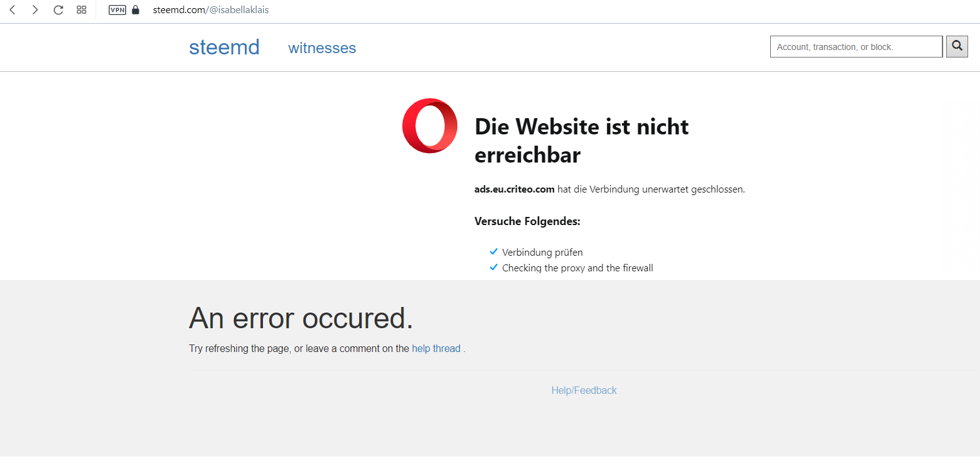The width and height of the screenshot is (980, 467).
Task: View site security lock information
Action: pyautogui.click(x=136, y=10)
